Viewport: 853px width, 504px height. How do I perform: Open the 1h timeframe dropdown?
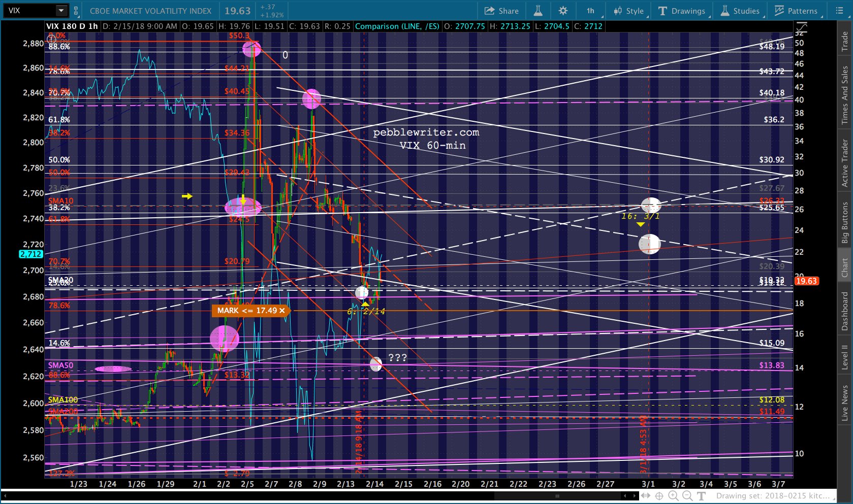(591, 11)
